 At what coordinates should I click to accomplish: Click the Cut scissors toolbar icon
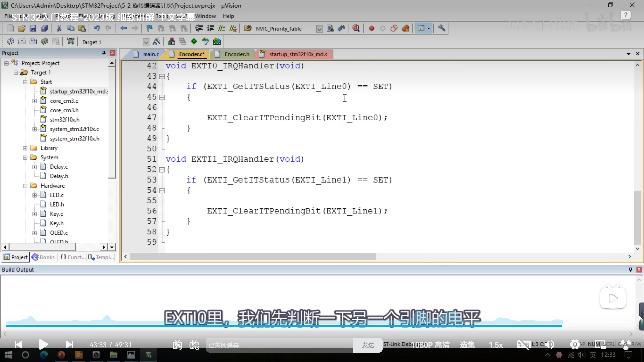59,28
